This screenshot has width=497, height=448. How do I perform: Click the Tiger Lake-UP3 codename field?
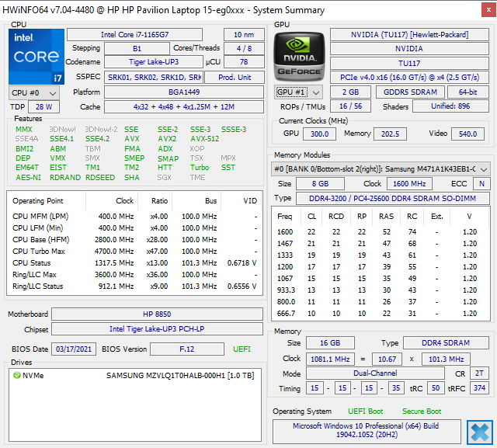[154, 62]
